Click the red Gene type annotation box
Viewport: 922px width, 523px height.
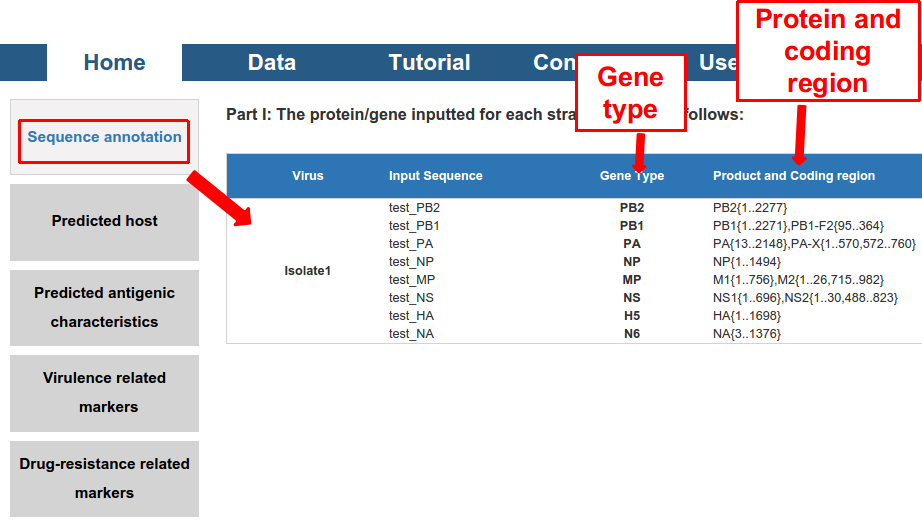pyautogui.click(x=630, y=93)
